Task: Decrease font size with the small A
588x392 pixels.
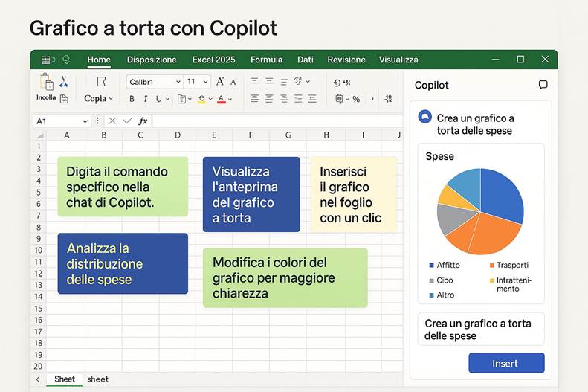Action: pyautogui.click(x=233, y=82)
